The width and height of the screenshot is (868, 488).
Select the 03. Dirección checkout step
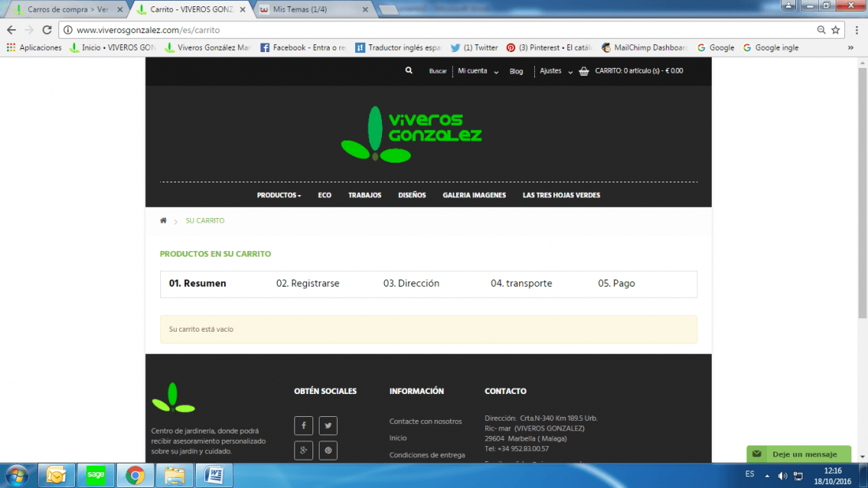pyautogui.click(x=411, y=283)
